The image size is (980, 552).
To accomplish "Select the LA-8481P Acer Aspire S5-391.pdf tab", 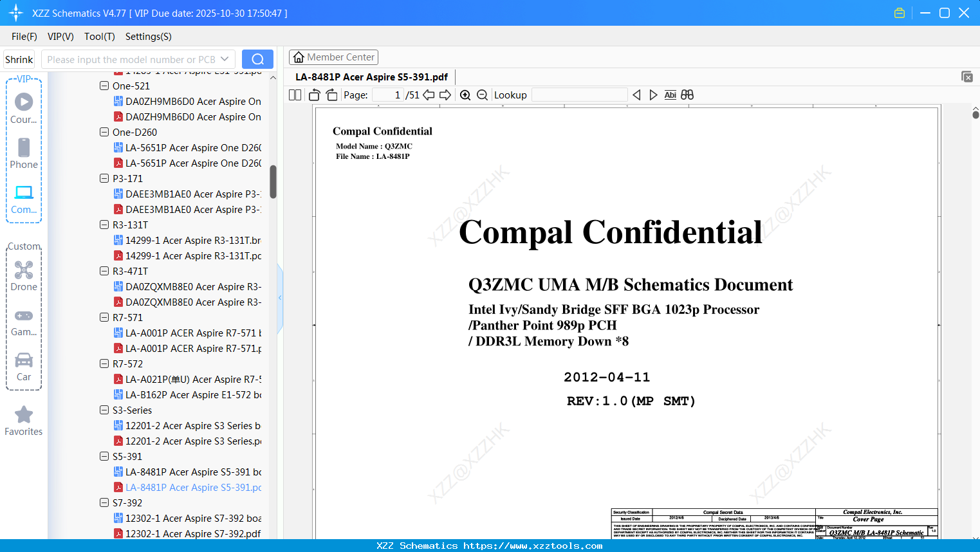I will (x=372, y=77).
